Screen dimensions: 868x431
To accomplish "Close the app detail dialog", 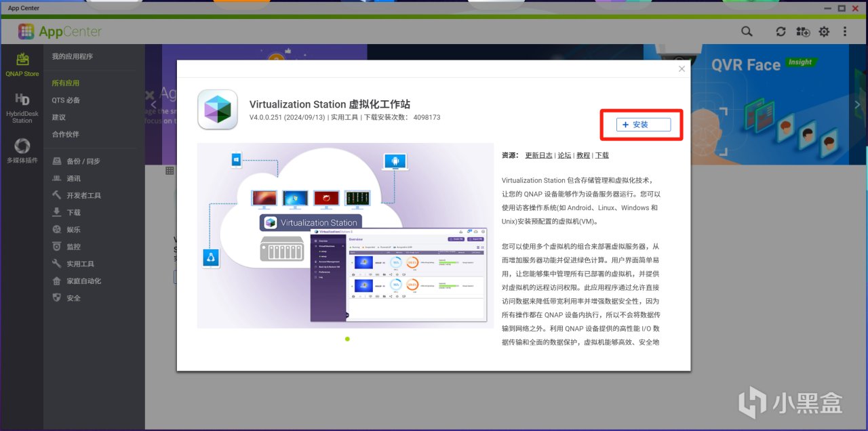I will (682, 68).
